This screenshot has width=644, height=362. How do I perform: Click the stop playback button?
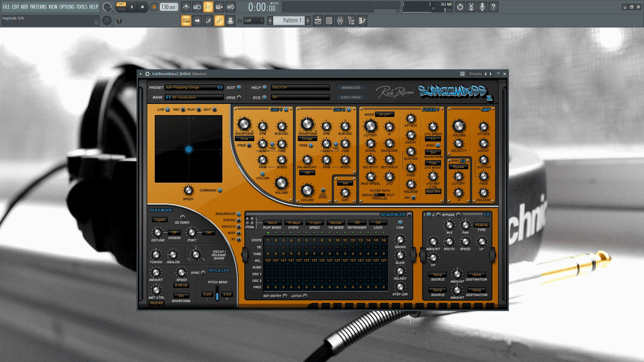142,7
